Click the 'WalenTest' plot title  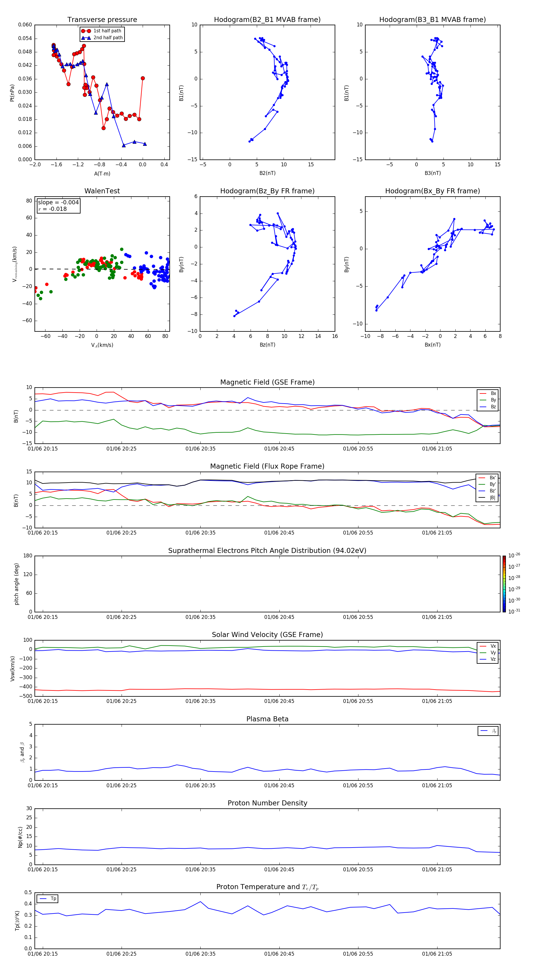click(x=102, y=191)
